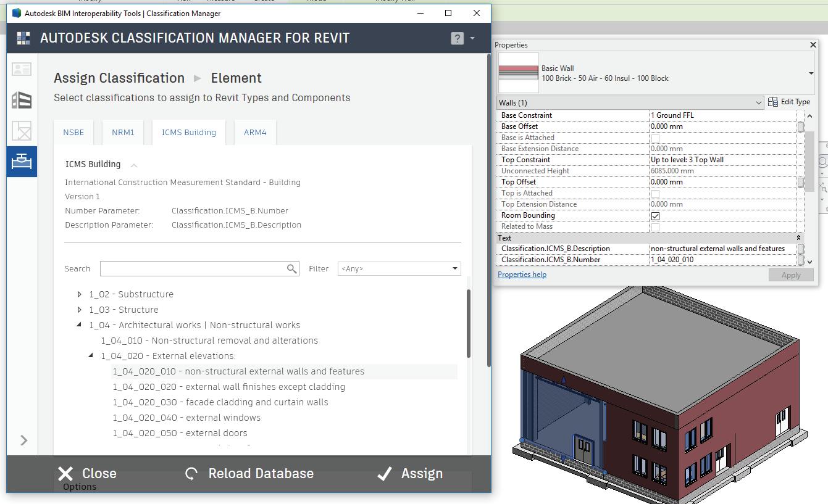Click the Assign button

coord(410,473)
